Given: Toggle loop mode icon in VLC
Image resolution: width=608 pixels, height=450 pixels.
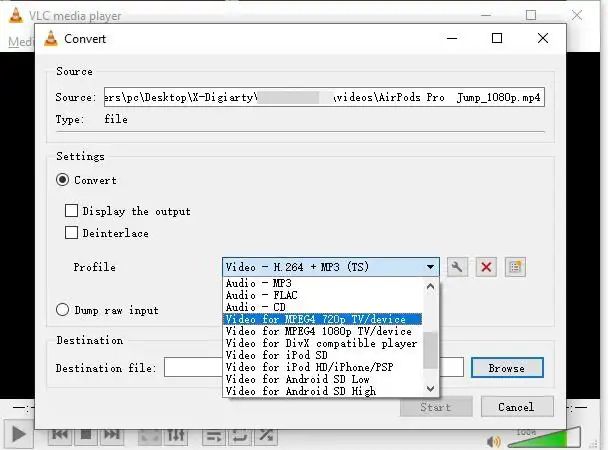Looking at the screenshot, I should click(x=240, y=436).
